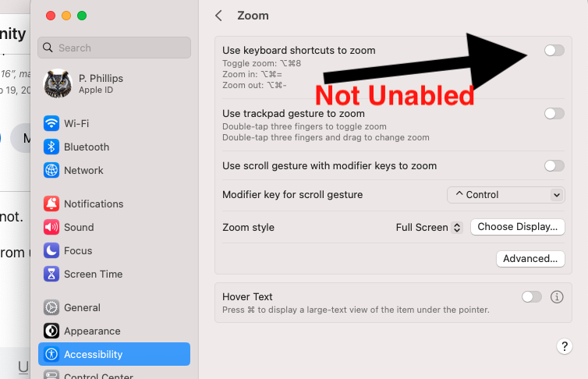Click Hover Text info icon
Viewport: 588px width, 379px height.
click(557, 297)
